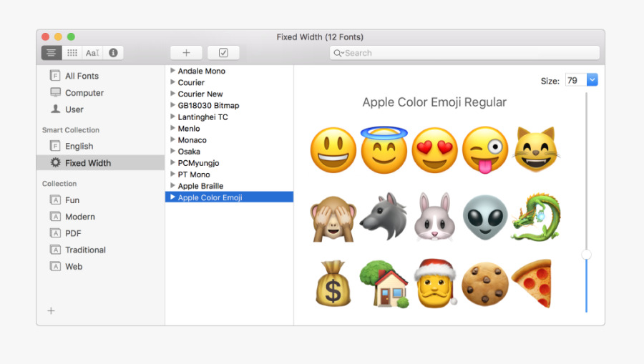Select Apple Braille font name
This screenshot has height=364, width=644.
200,186
